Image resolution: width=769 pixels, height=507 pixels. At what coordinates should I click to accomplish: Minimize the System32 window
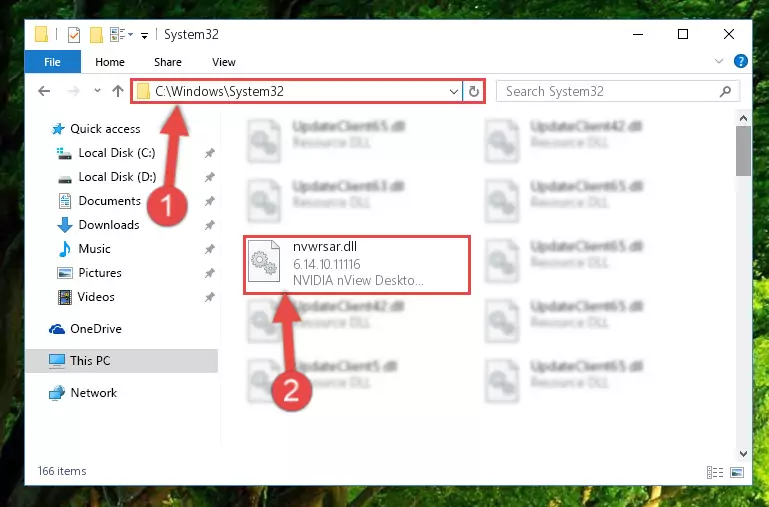coord(638,34)
